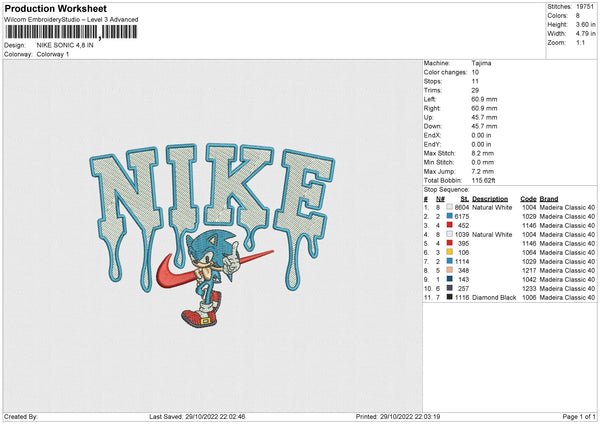Select the Max Jump value '7.2 mm'
The width and height of the screenshot is (600, 424).
click(x=483, y=171)
